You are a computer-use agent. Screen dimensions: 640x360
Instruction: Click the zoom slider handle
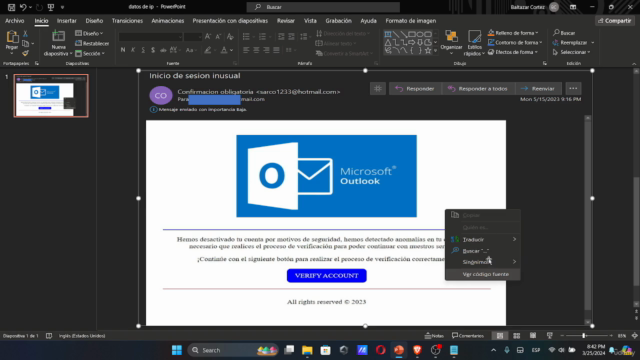(584, 336)
